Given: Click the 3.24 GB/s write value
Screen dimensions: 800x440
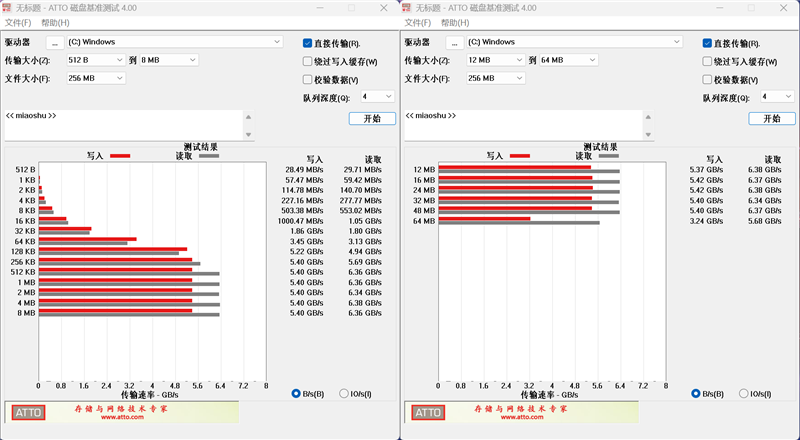Looking at the screenshot, I should [706, 221].
